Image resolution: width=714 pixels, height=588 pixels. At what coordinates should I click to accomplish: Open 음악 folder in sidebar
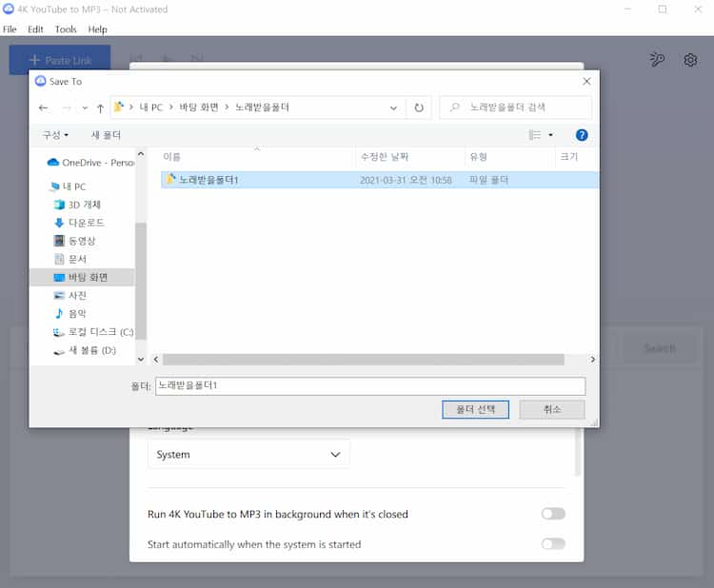point(70,314)
